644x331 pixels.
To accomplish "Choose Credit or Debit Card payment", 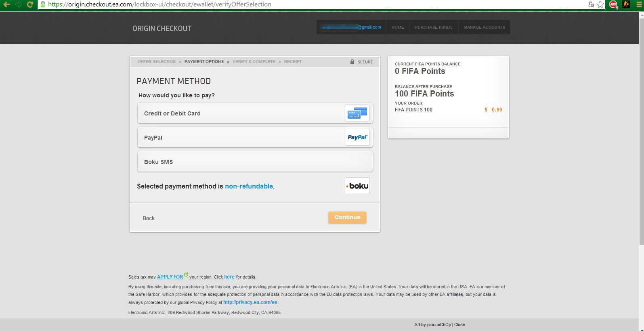I will coord(255,113).
